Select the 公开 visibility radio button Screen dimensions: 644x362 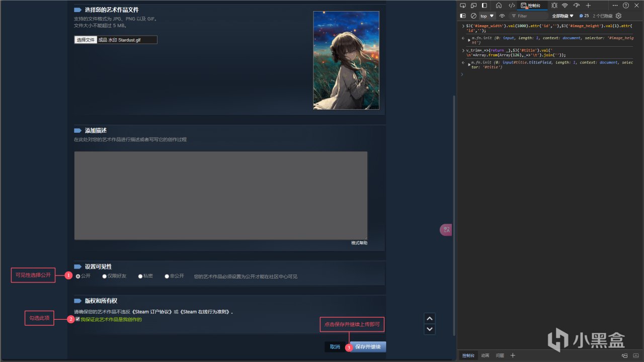pos(78,276)
